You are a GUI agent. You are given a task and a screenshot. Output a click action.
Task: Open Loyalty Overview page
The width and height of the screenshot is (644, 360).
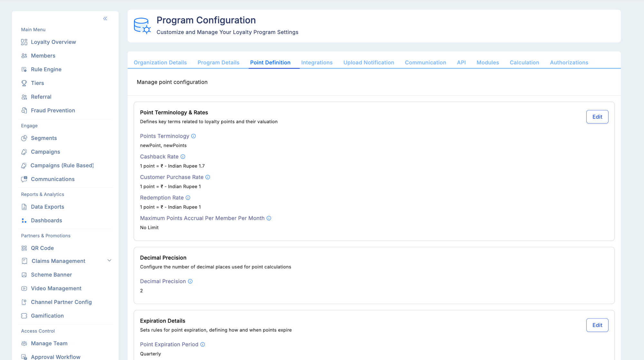click(x=53, y=42)
